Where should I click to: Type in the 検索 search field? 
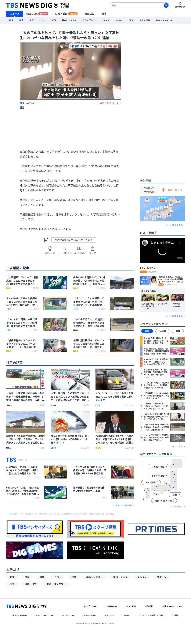[137, 5]
